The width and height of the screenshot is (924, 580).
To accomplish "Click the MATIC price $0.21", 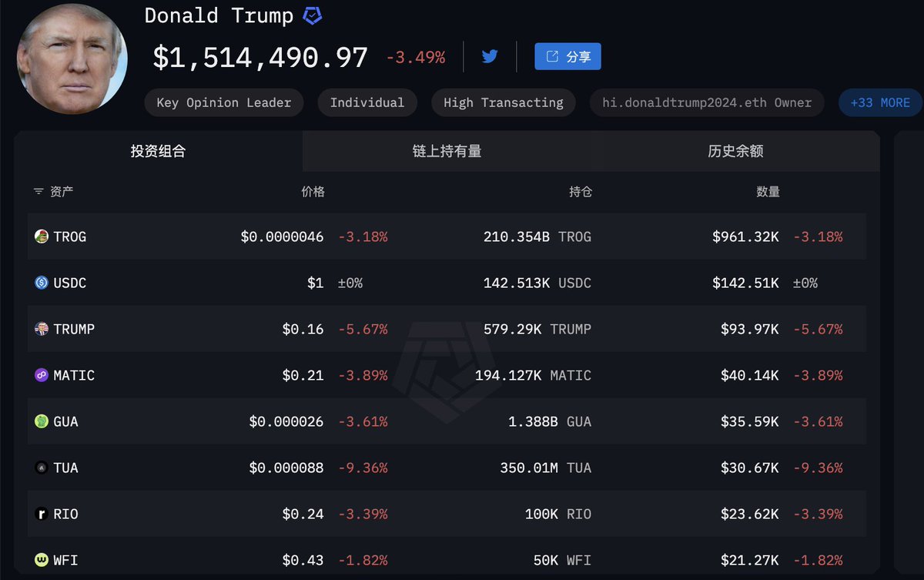I will [x=303, y=375].
